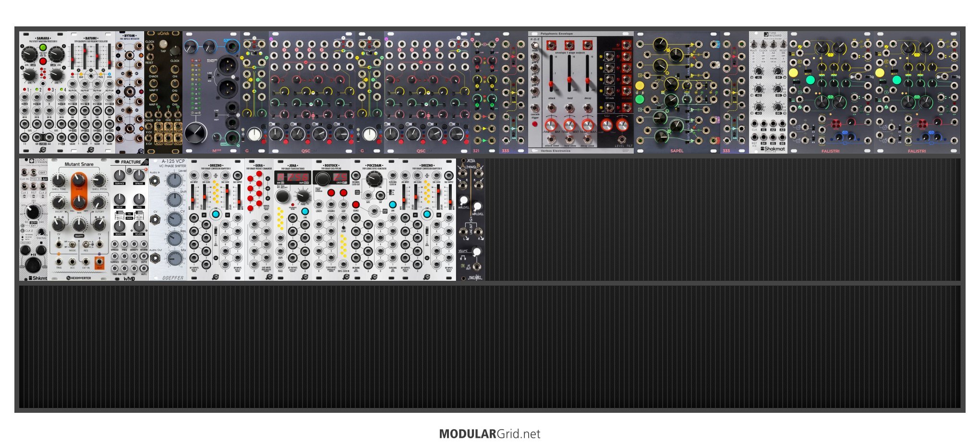Flip the H-D-E mode switch on Verbos envelope
Image resolution: width=980 pixels, height=444 pixels.
coord(535,46)
